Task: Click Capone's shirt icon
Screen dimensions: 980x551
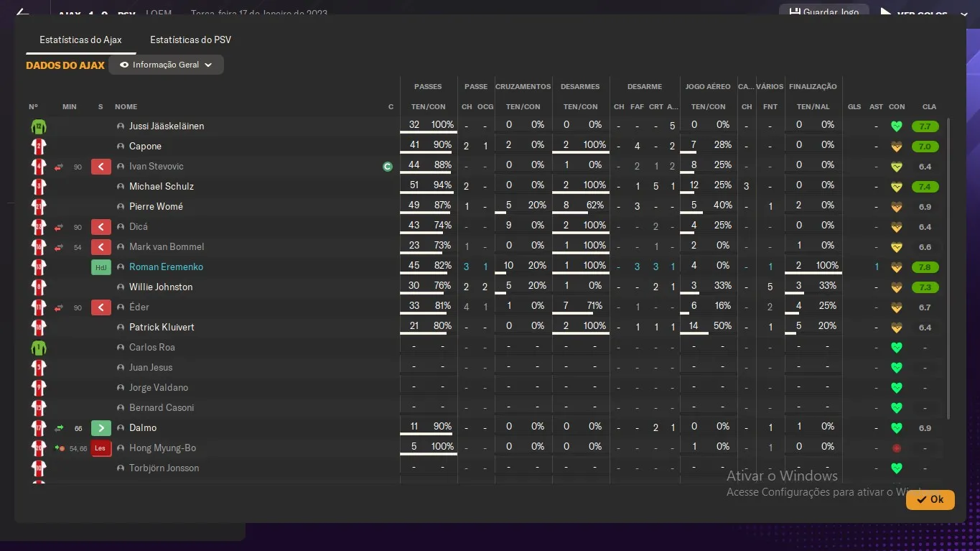Action: coord(38,147)
